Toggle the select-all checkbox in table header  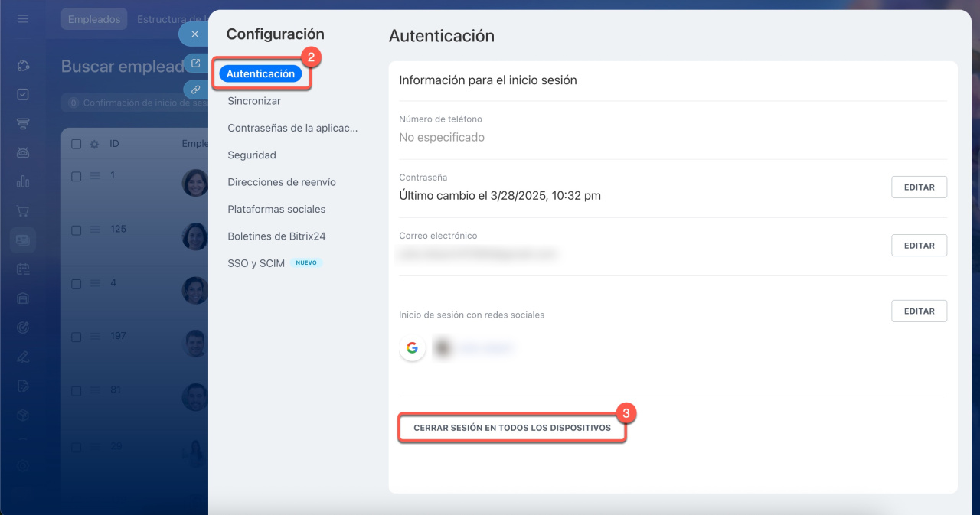76,144
